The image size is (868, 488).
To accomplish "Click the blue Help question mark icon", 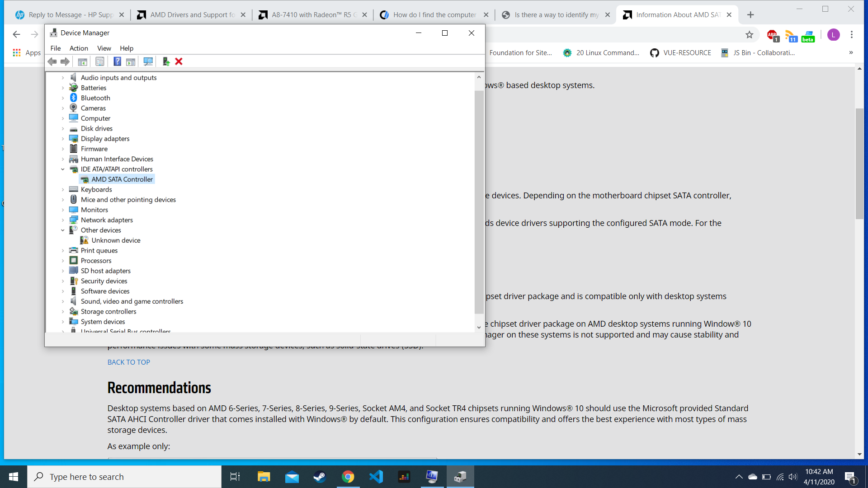I will [117, 61].
